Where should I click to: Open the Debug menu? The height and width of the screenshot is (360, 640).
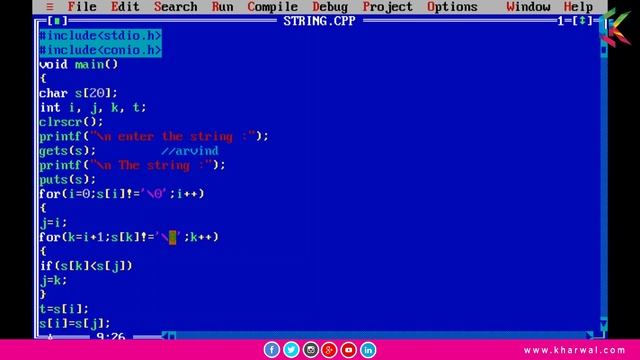click(x=330, y=7)
